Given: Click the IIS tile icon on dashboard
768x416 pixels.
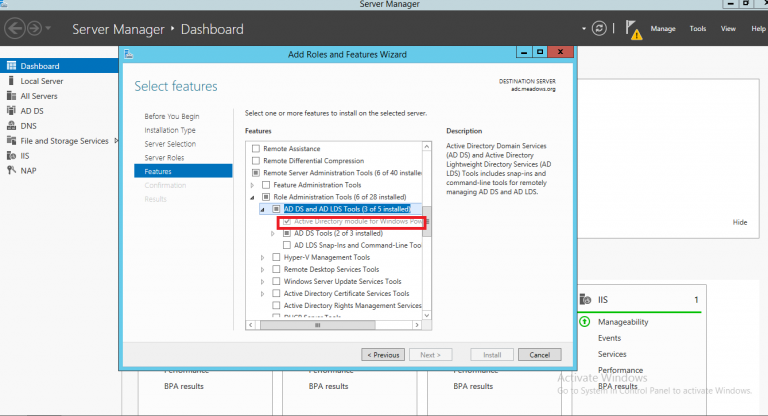Looking at the screenshot, I should pos(585,299).
